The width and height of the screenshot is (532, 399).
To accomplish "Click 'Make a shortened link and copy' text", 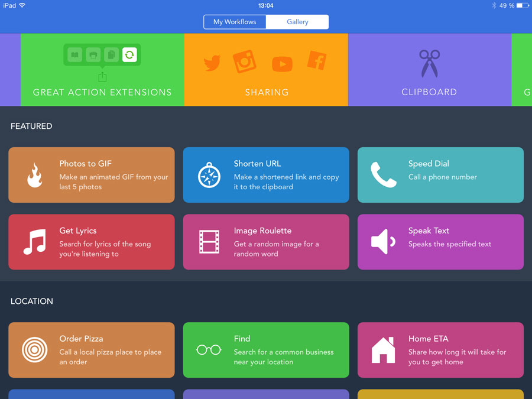I will pyautogui.click(x=286, y=177).
